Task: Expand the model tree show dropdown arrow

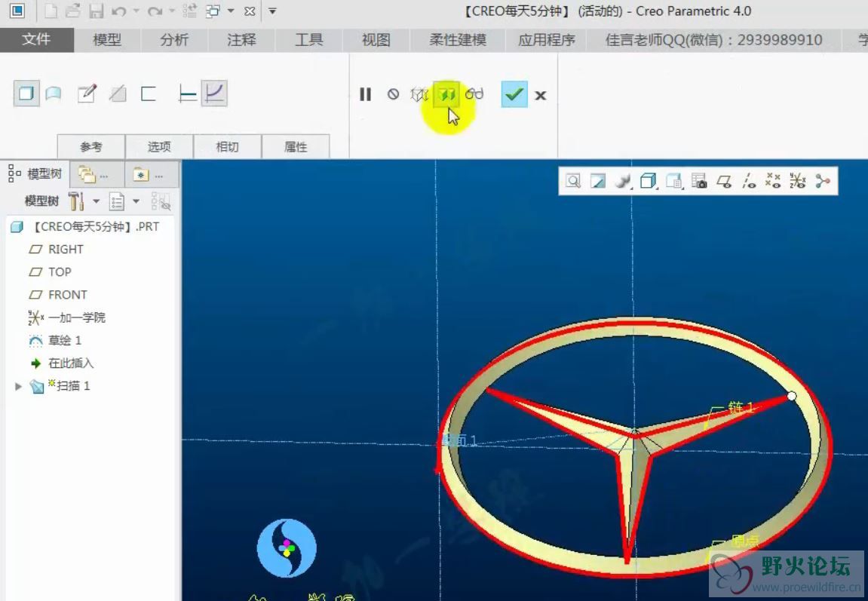Action: (136, 201)
